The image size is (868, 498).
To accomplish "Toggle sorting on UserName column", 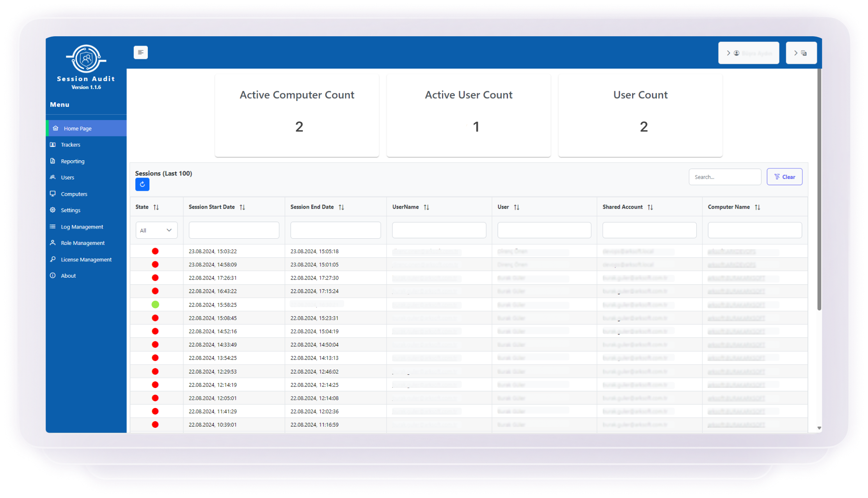I will point(426,207).
